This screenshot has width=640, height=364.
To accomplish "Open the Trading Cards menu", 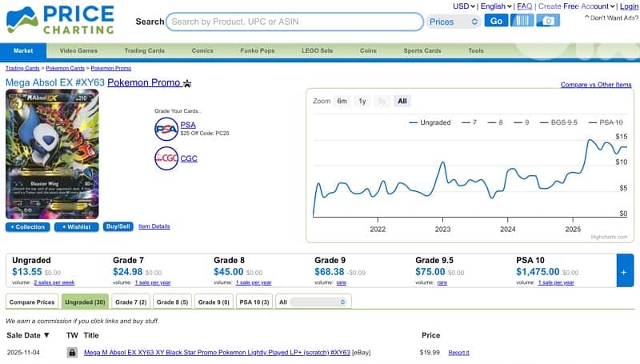I will coord(145,50).
